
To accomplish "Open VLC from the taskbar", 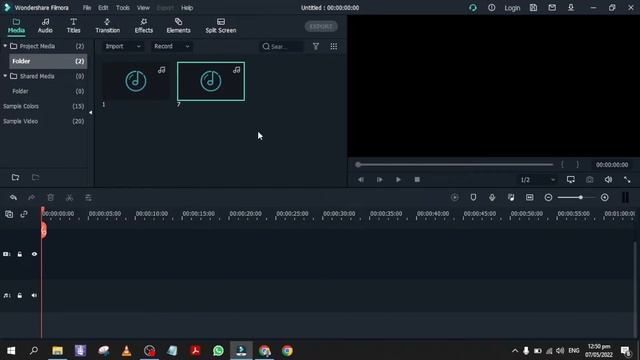I will tap(127, 351).
